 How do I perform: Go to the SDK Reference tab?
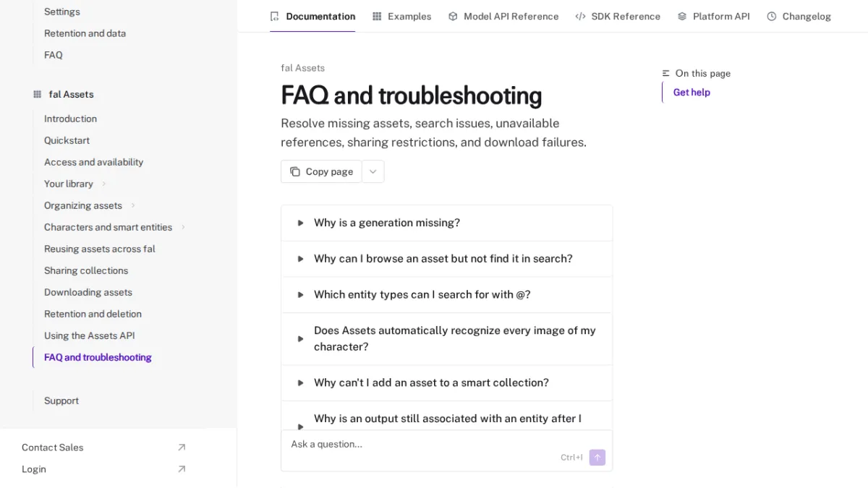618,16
